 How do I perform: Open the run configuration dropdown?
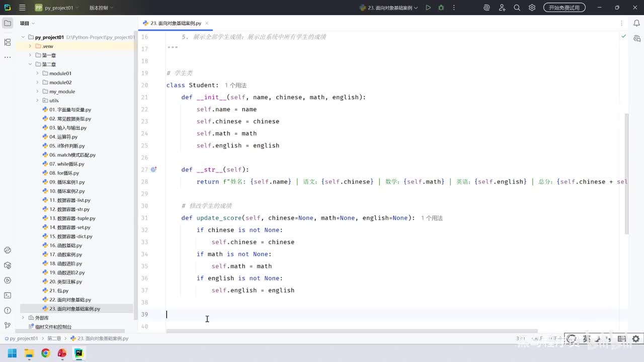tap(389, 8)
